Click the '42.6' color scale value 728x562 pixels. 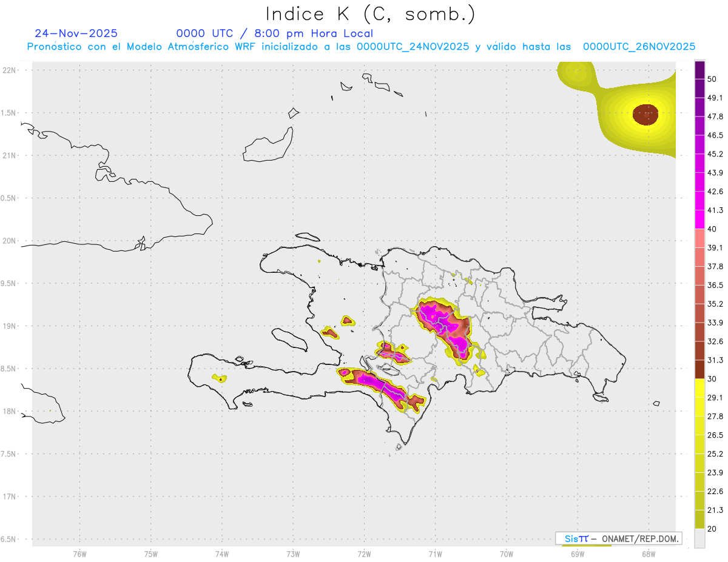pyautogui.click(x=715, y=192)
